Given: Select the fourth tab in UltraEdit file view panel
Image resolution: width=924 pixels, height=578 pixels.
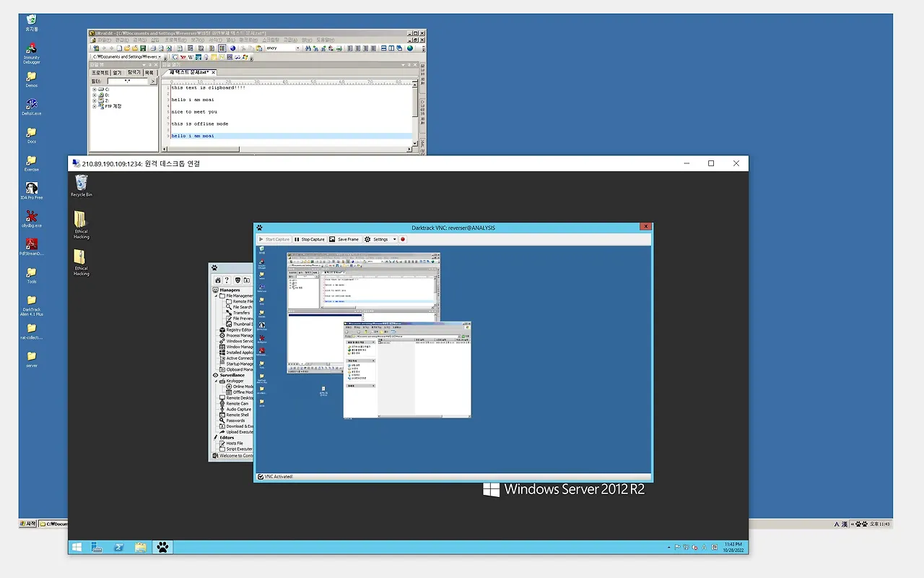Looking at the screenshot, I should click(x=149, y=73).
